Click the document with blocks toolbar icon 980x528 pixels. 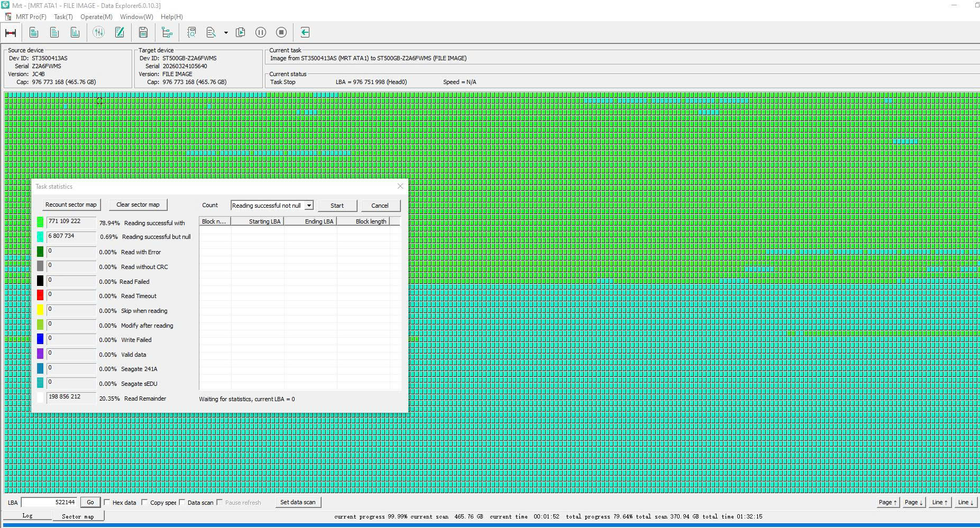(34, 33)
